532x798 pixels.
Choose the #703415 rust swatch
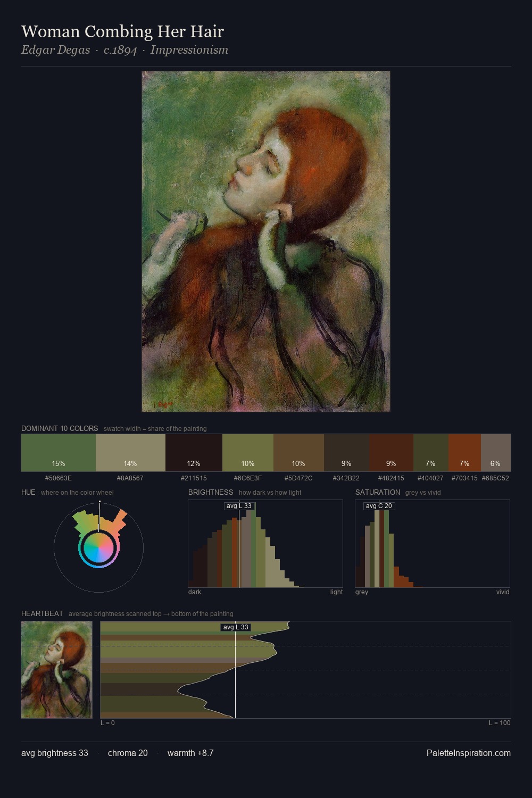pyautogui.click(x=464, y=453)
